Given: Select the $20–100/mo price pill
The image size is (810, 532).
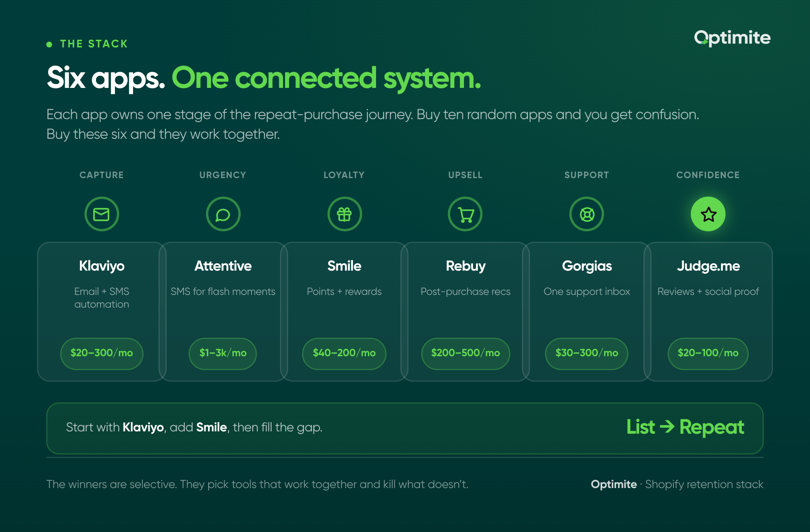Looking at the screenshot, I should [708, 353].
